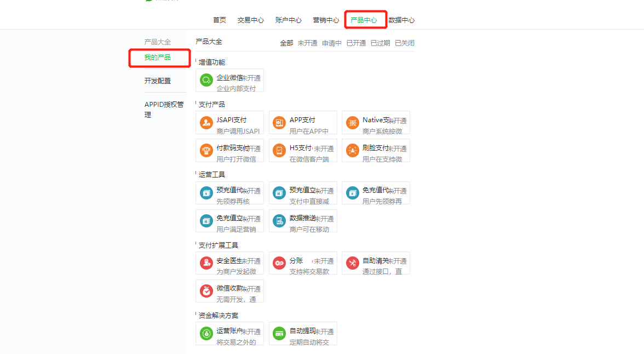644x354 pixels.
Task: Open the H5支付 product title
Action: click(300, 147)
